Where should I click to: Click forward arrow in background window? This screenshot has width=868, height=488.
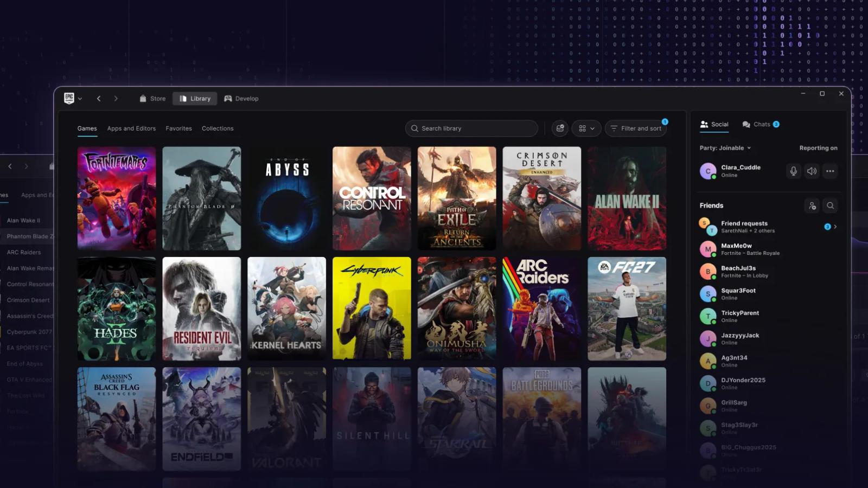coord(26,166)
